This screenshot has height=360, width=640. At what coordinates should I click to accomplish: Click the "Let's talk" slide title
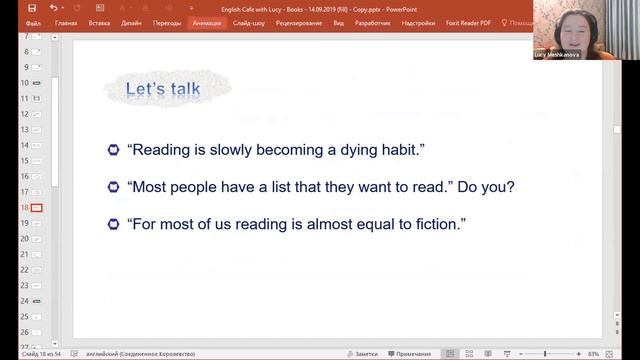[163, 89]
